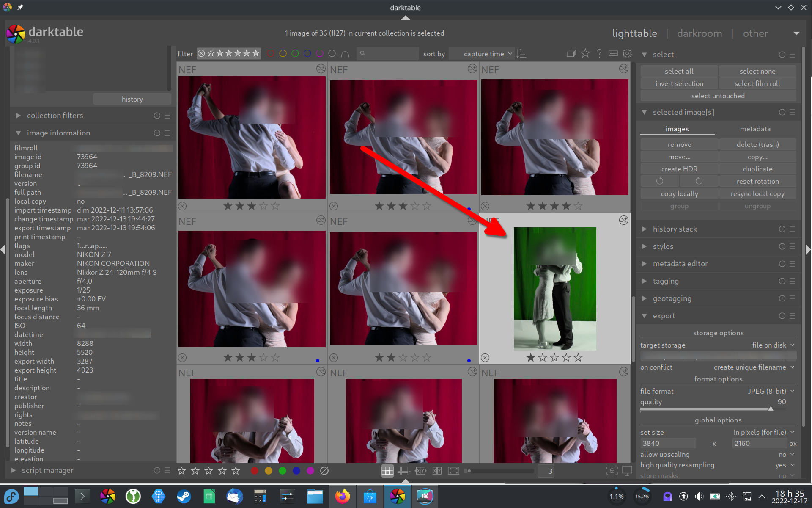This screenshot has height=508, width=812.
Task: Expand the history stack module
Action: (x=675, y=229)
